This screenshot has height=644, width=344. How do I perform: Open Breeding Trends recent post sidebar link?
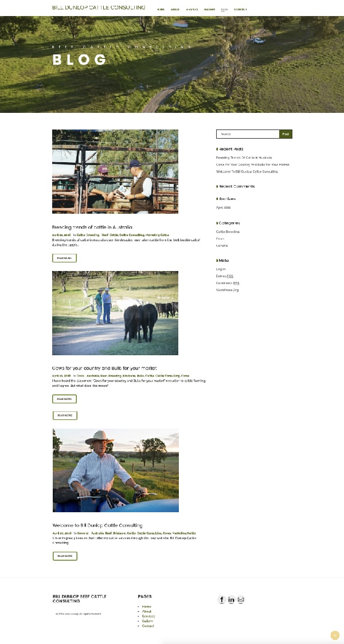(x=244, y=158)
